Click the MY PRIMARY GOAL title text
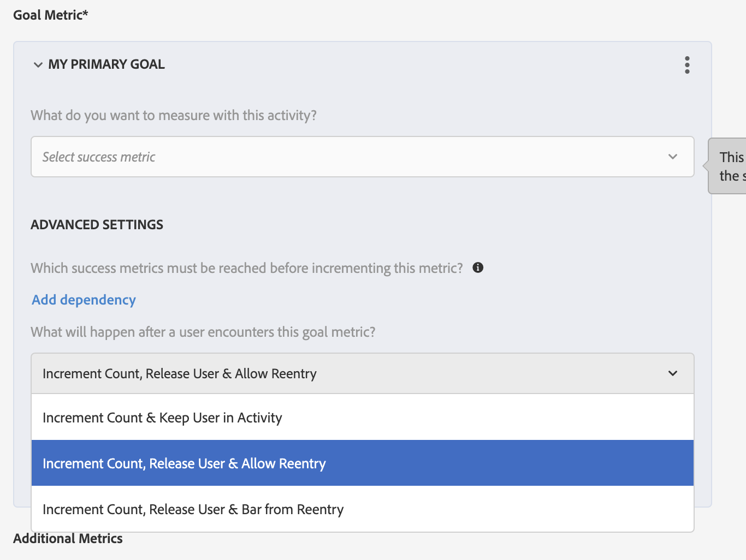Screen dimensions: 746x560 coord(107,64)
